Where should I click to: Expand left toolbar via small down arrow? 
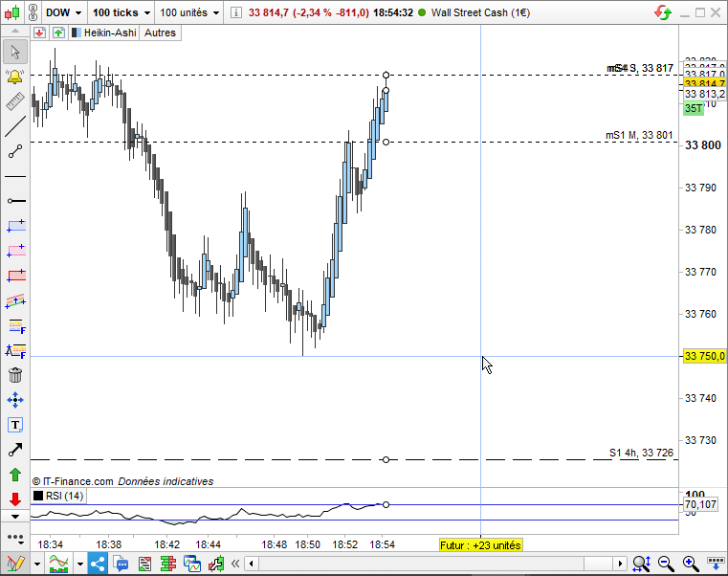click(x=15, y=517)
